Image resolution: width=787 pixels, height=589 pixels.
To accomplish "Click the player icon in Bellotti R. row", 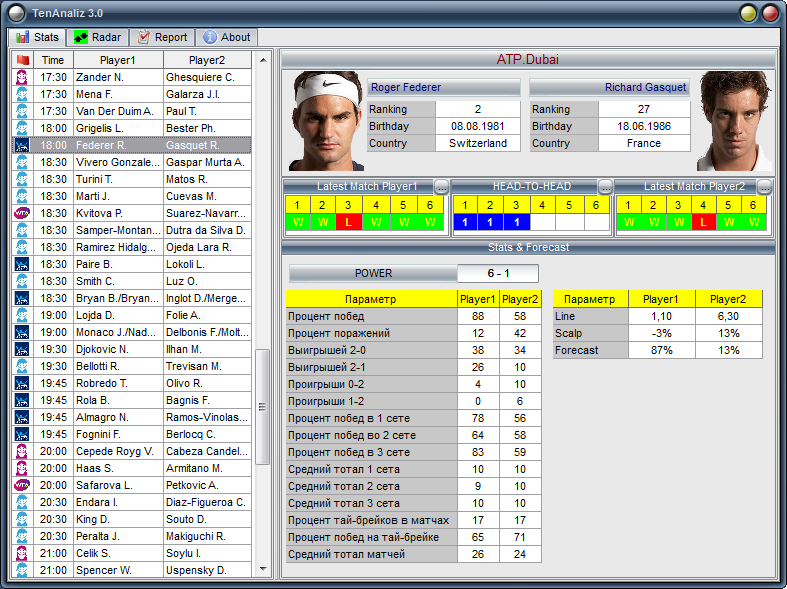I will click(x=22, y=367).
